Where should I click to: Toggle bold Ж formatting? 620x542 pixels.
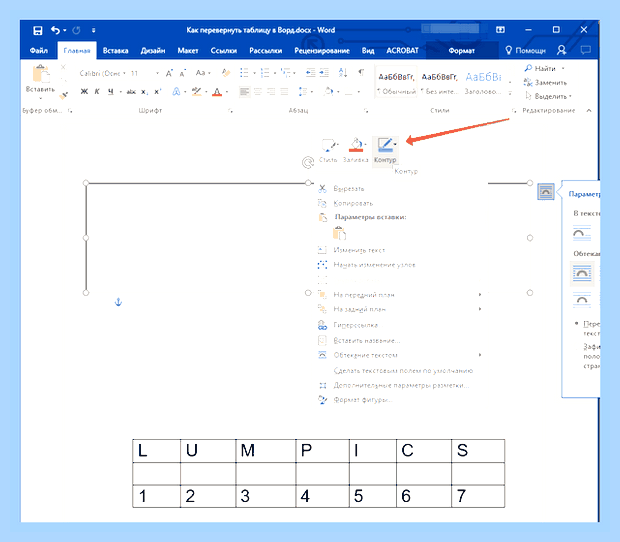coord(84,92)
